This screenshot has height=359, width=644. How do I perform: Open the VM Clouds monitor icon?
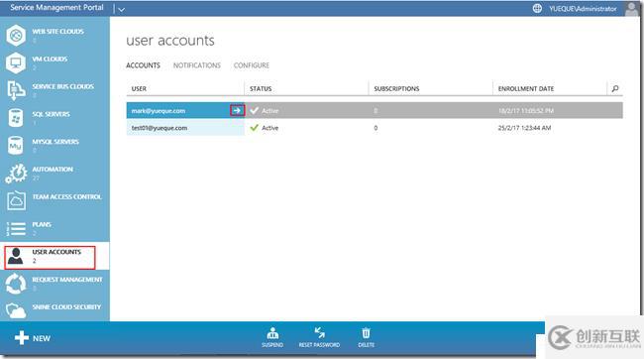click(16, 62)
